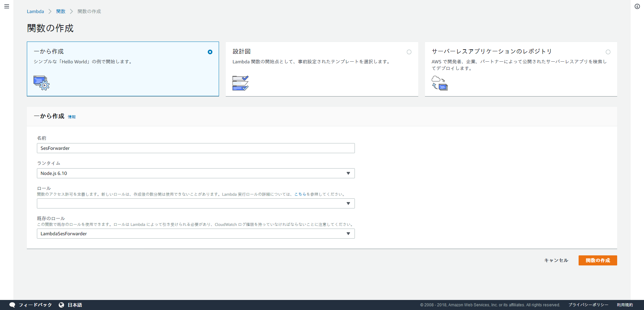Click the serverless repository cloud icon
This screenshot has width=644, height=310.
click(440, 83)
